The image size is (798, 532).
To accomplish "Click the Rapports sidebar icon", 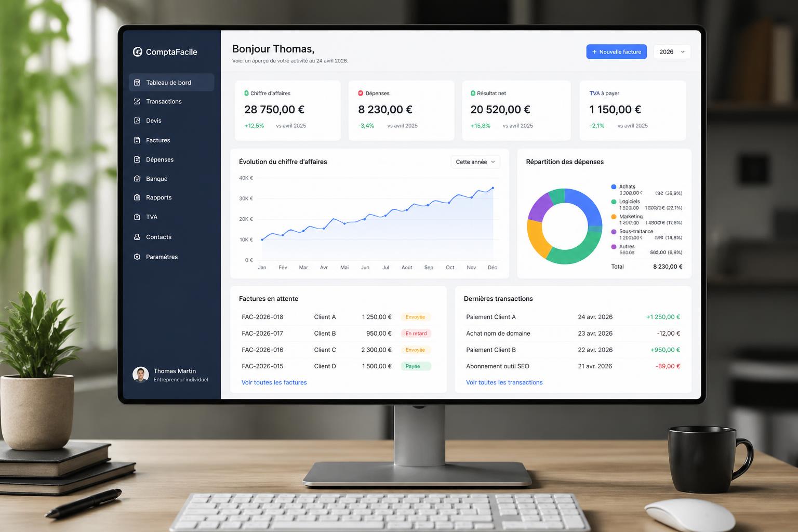I will point(137,197).
